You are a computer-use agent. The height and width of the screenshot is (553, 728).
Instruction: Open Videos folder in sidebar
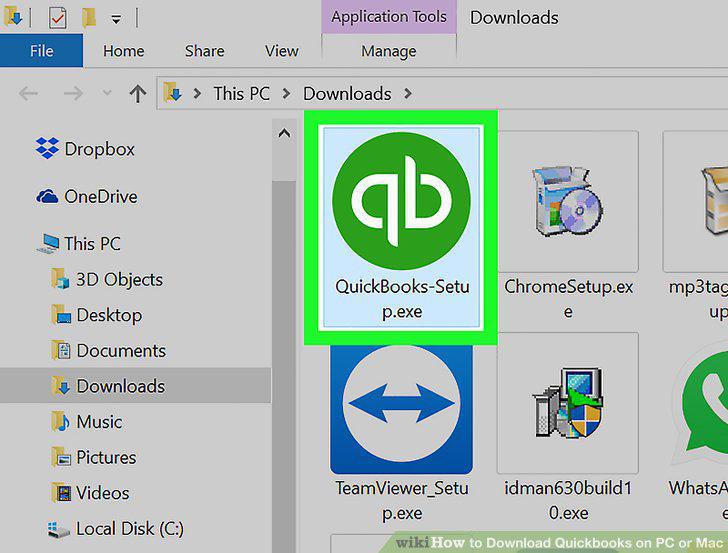[x=90, y=493]
